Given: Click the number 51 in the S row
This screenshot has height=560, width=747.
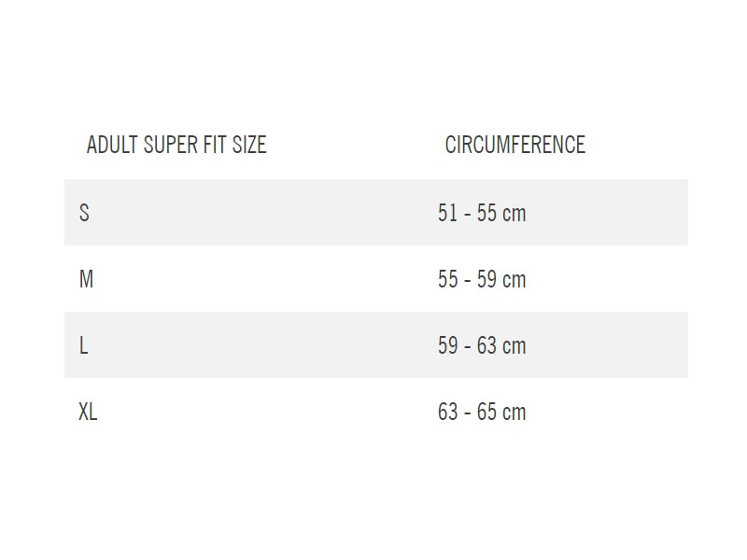Looking at the screenshot, I should click(x=448, y=213).
